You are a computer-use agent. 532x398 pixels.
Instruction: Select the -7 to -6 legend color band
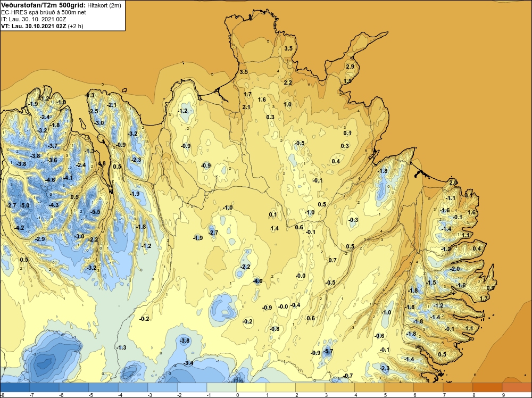(x=45, y=387)
